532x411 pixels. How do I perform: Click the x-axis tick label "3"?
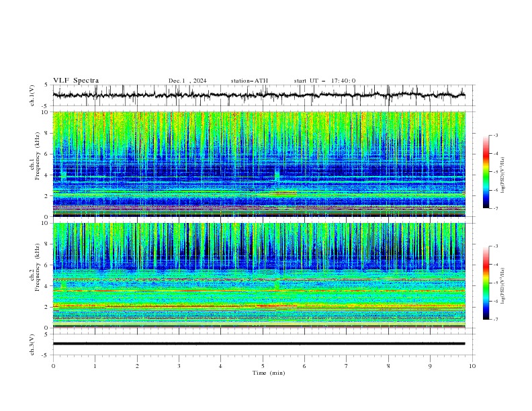pos(179,366)
